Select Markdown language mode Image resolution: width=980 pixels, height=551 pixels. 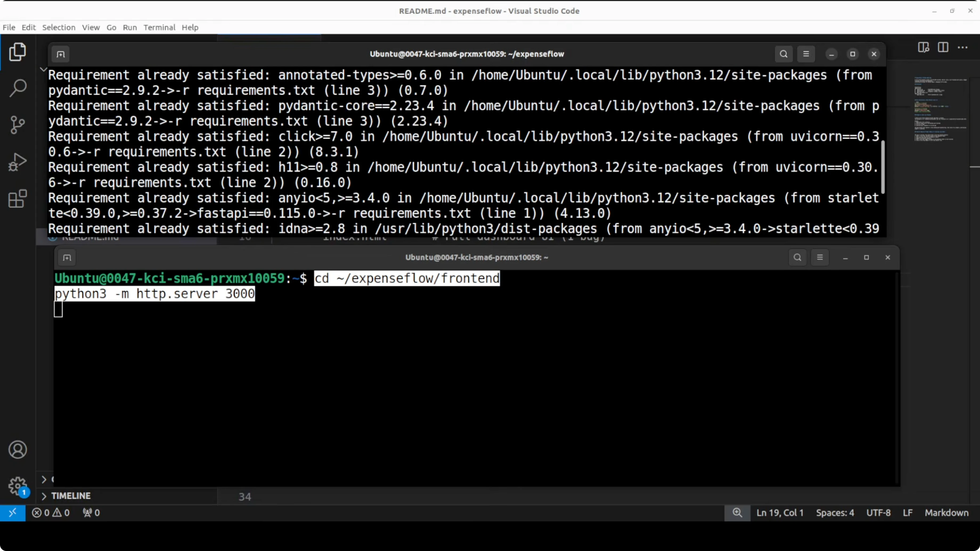click(x=946, y=513)
